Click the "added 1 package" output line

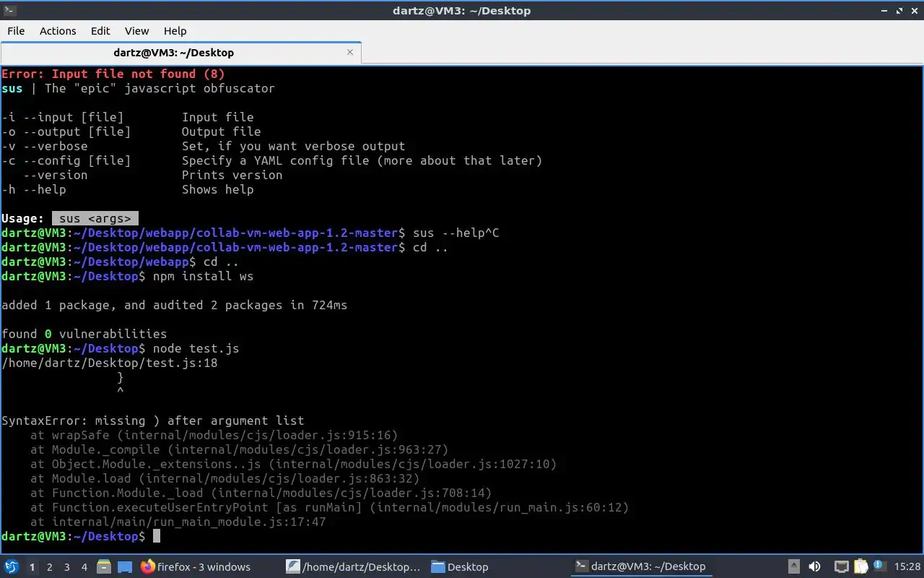point(175,305)
